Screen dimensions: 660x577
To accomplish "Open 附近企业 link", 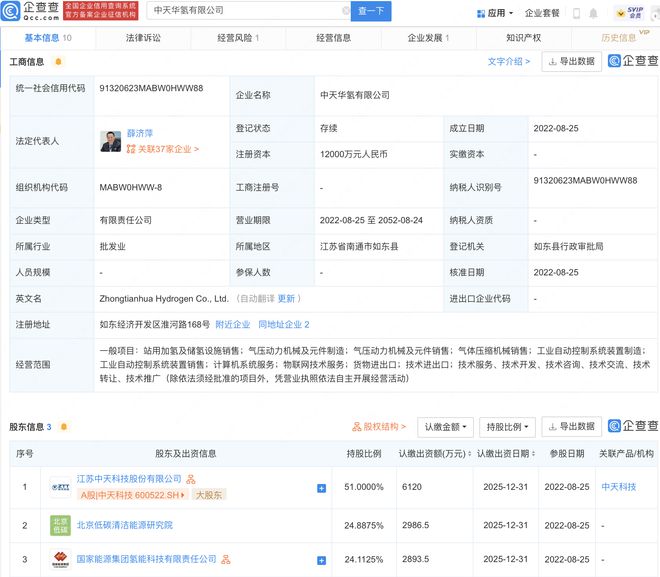I will pos(233,324).
